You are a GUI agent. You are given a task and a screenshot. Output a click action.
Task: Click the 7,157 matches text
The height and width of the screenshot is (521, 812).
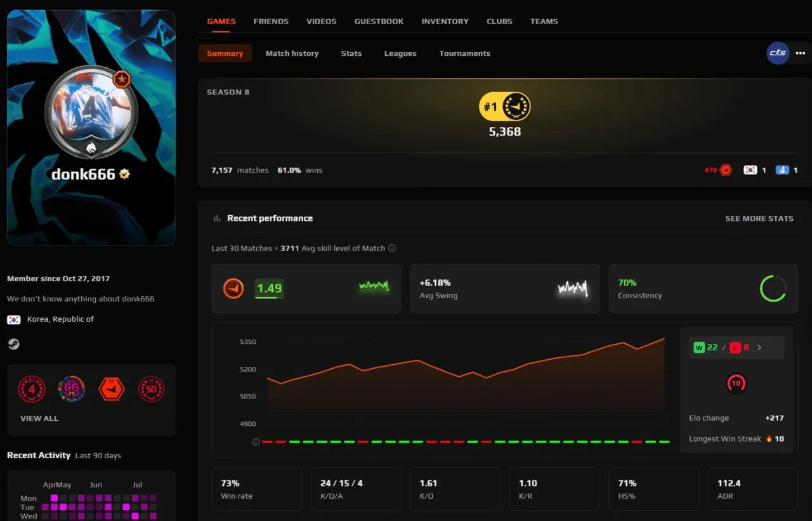click(240, 170)
